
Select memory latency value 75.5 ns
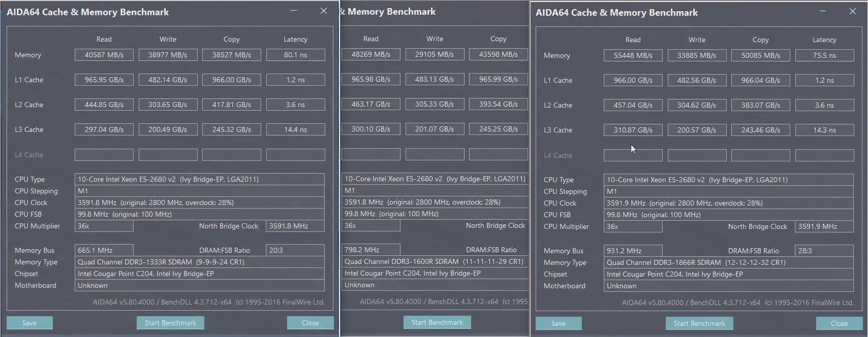tap(825, 55)
